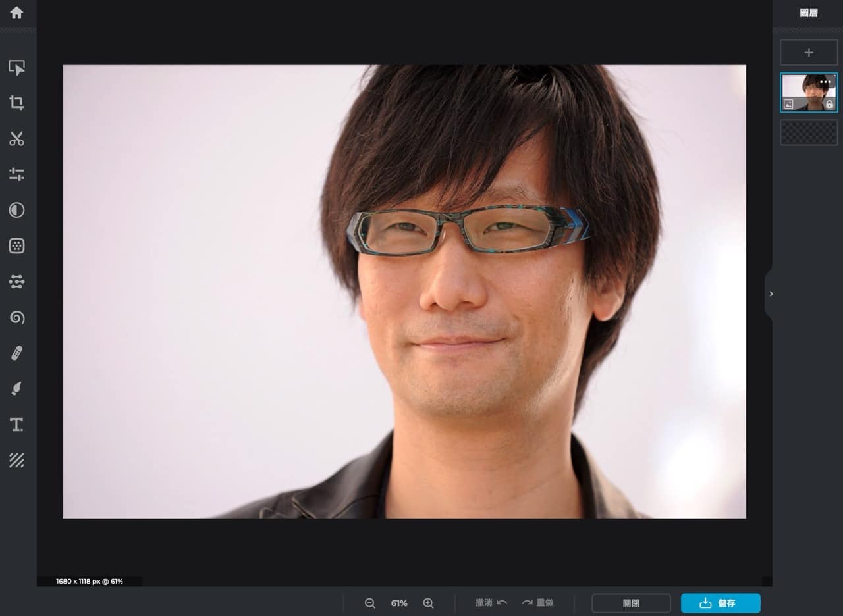Click the 圖層 panel heading
The height and width of the screenshot is (616, 843).
[809, 13]
